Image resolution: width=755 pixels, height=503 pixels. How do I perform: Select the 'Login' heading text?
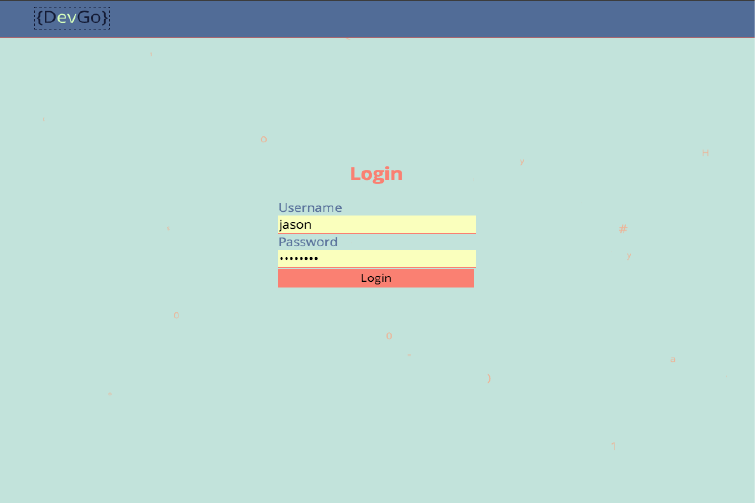point(376,174)
